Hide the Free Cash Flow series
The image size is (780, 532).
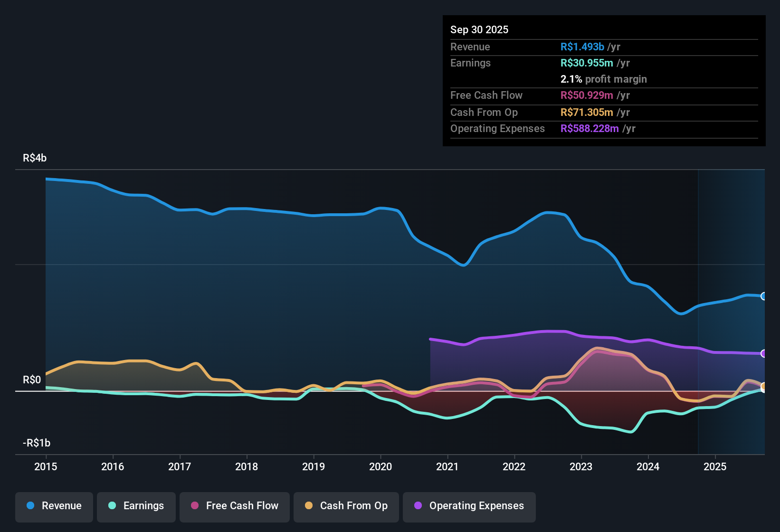234,506
